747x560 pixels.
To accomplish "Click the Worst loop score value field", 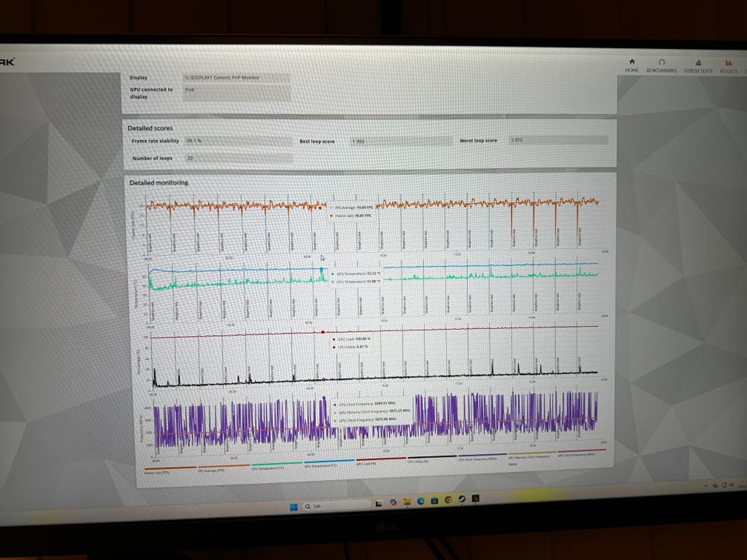I will coord(558,140).
